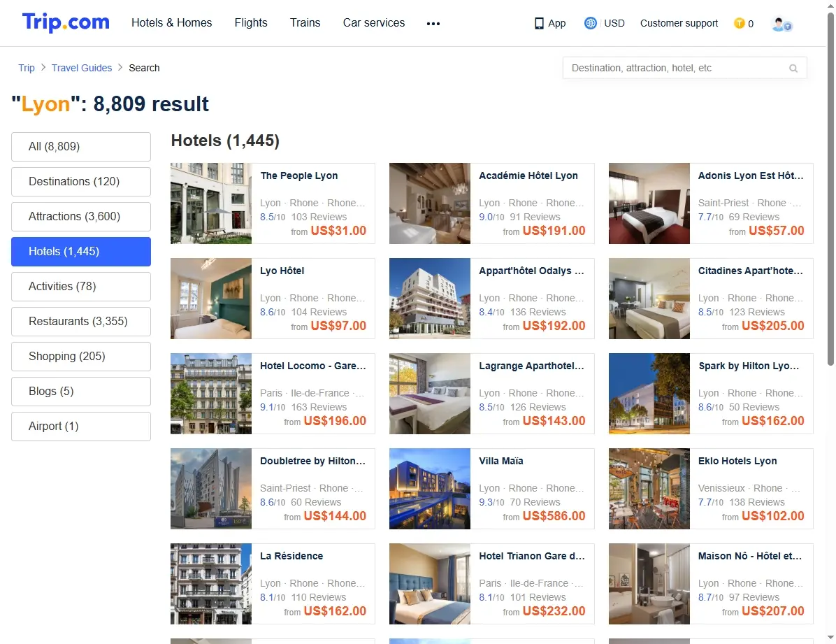
Task: Click the globe language icon
Action: pos(590,23)
